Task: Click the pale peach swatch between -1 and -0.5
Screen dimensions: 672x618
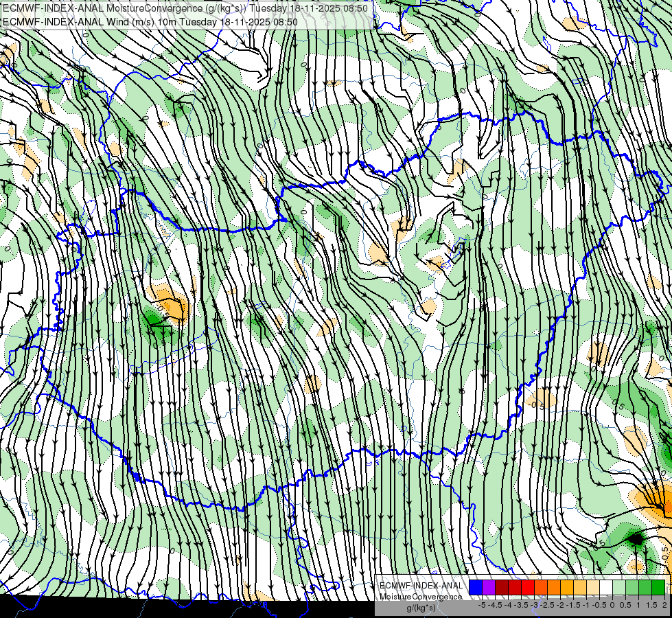Action: (x=593, y=587)
